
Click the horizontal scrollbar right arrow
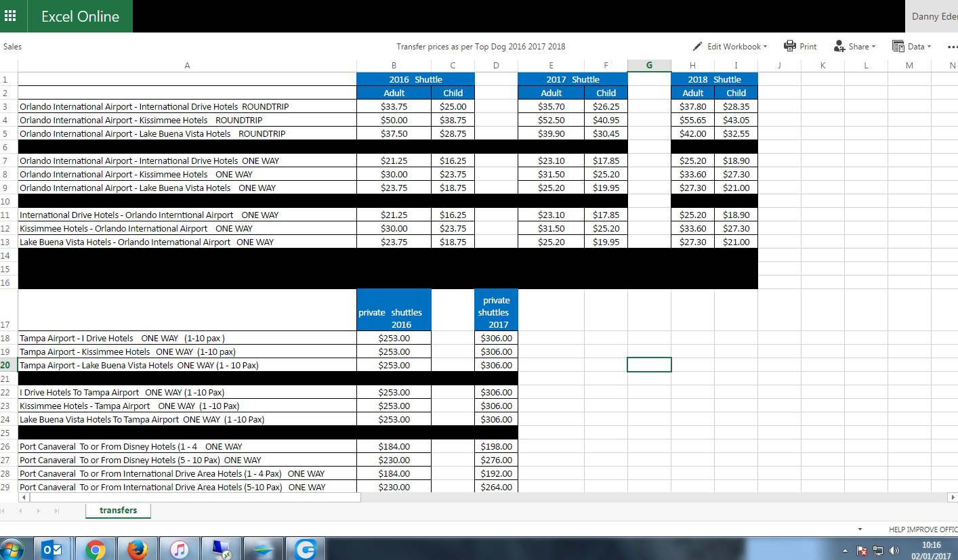click(953, 497)
